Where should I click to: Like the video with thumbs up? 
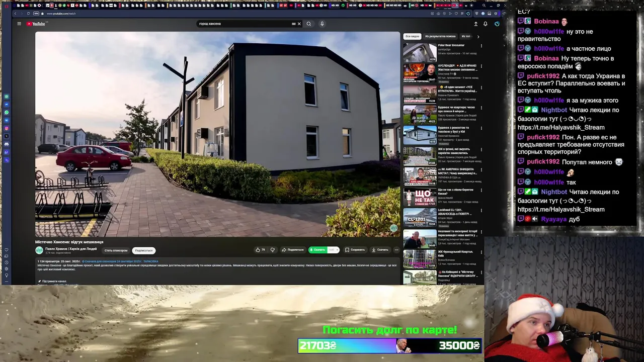[x=260, y=250]
